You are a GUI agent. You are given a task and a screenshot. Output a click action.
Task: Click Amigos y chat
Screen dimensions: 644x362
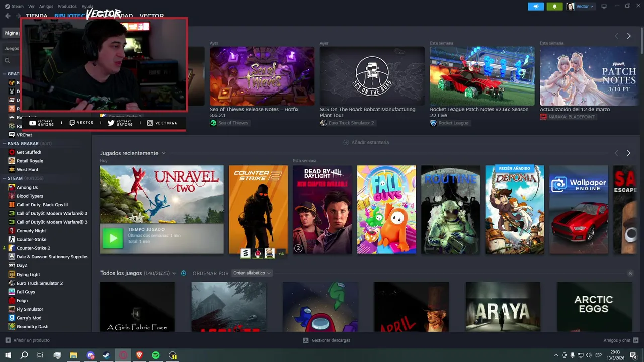click(617, 340)
